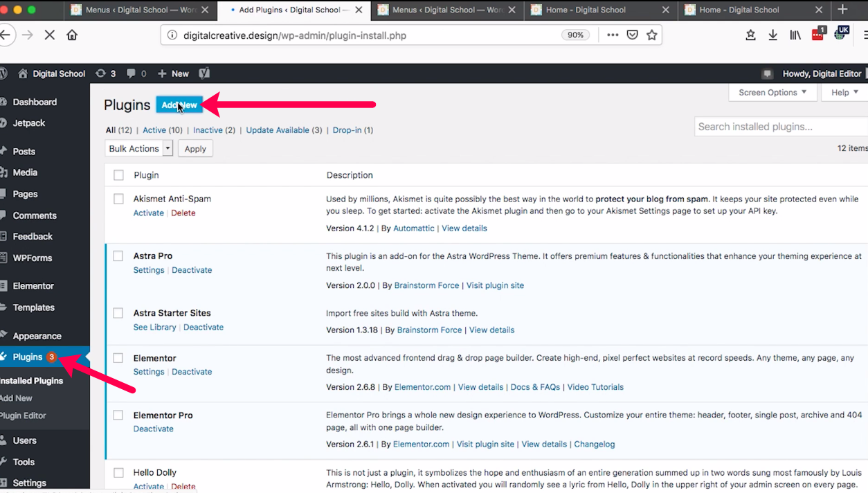868x493 pixels.
Task: Click the Apply bulk action button
Action: point(195,148)
